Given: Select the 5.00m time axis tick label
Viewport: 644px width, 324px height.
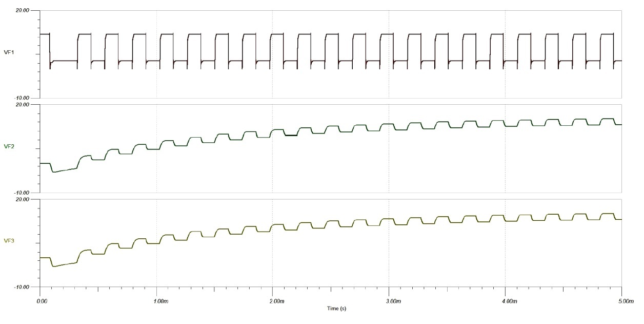Looking at the screenshot, I should click(621, 301).
